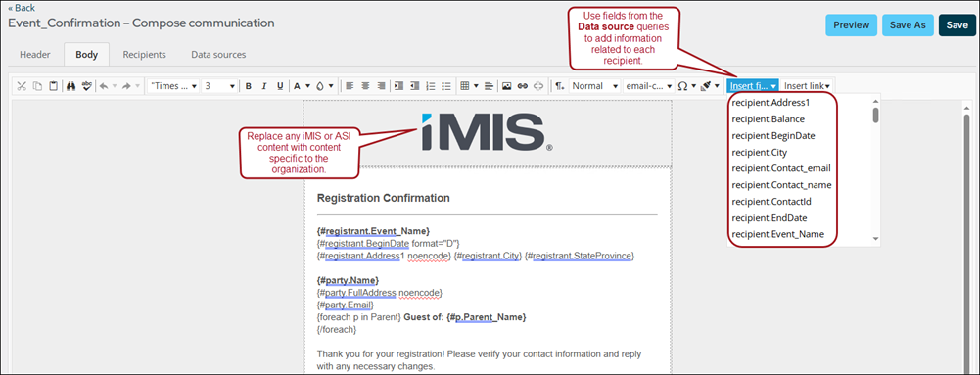980x375 pixels.
Task: Click the Save As button
Action: click(x=908, y=25)
